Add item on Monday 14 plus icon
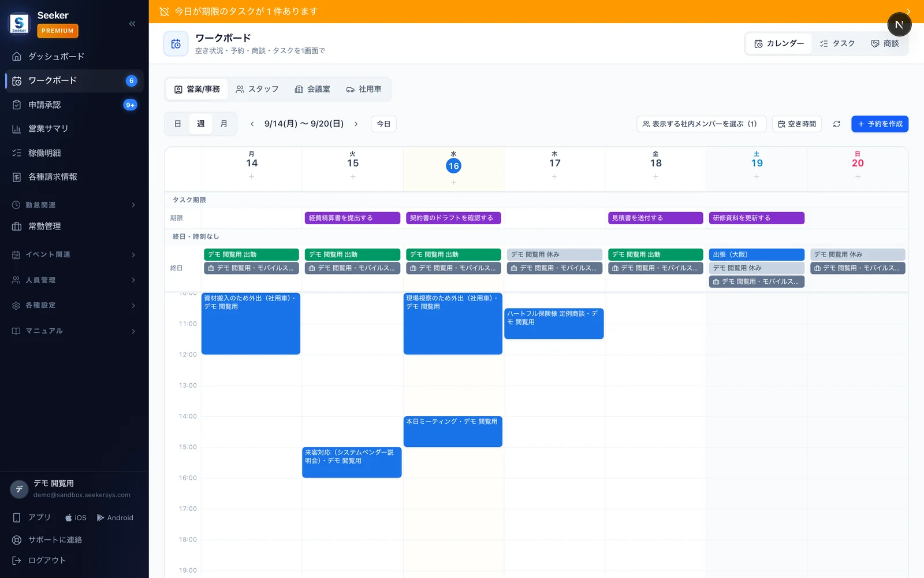Viewport: 924px width, 578px height. click(252, 177)
